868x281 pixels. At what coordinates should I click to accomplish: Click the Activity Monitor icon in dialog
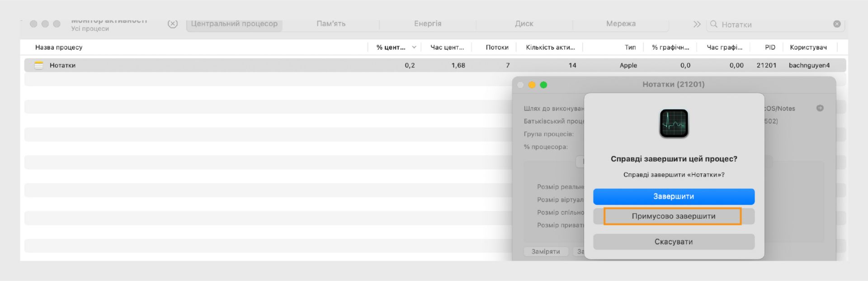click(x=674, y=124)
